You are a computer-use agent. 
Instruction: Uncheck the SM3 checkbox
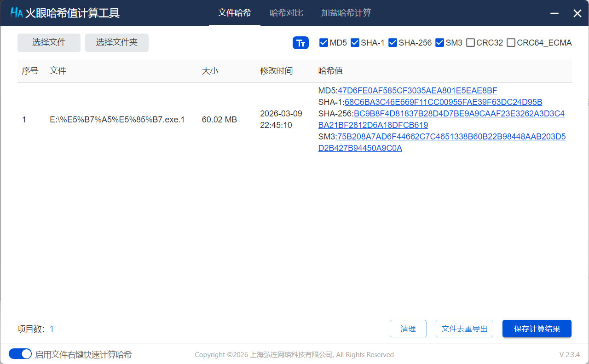(439, 43)
